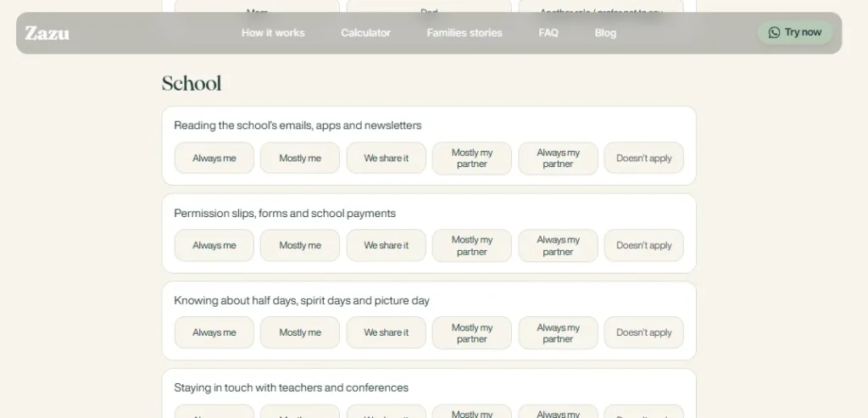Choose We share it for school emails
868x418 pixels.
point(386,158)
